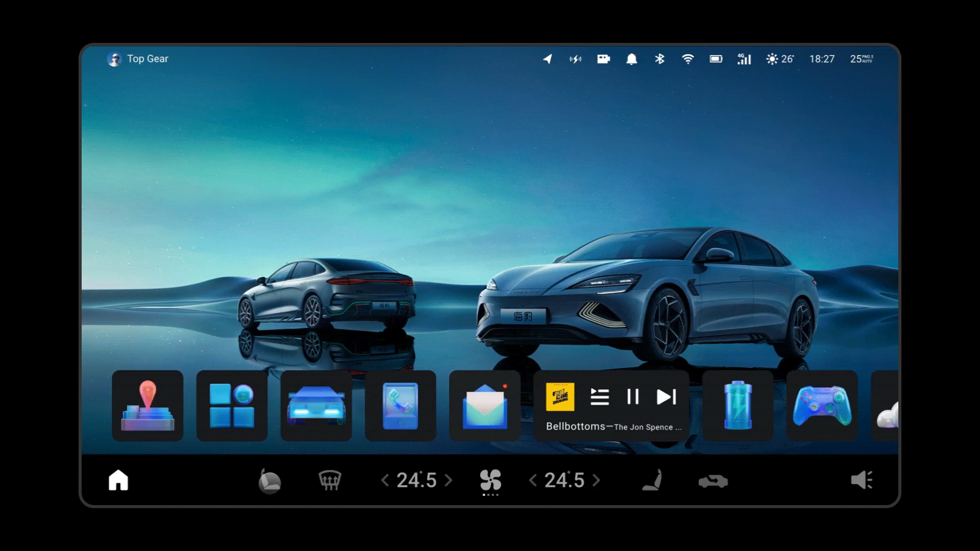Open the music playlist queue
The width and height of the screenshot is (980, 551).
(600, 397)
